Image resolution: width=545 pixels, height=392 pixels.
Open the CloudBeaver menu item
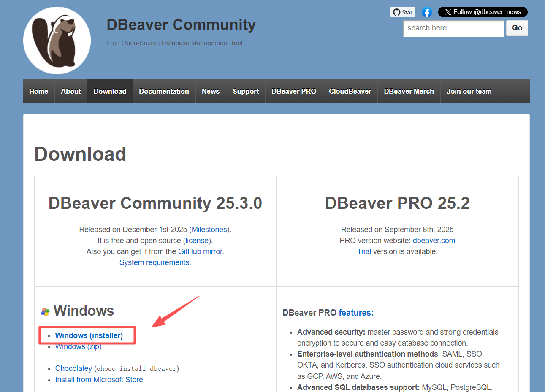point(350,91)
